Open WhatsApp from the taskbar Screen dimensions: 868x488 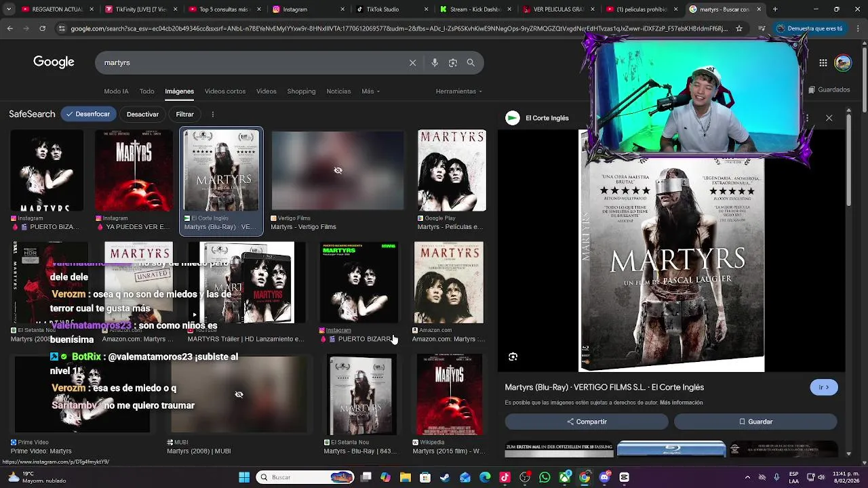[545, 477]
